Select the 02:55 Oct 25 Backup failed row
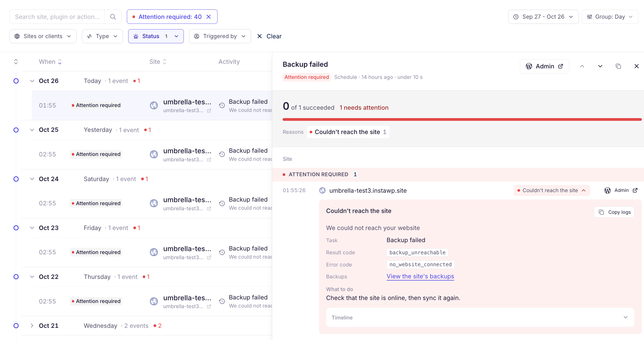 point(152,154)
